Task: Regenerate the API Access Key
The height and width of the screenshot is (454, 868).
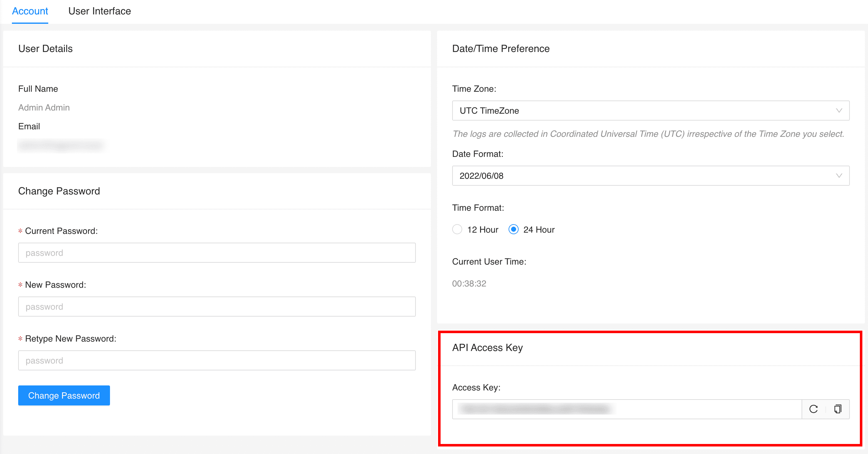Action: point(813,409)
